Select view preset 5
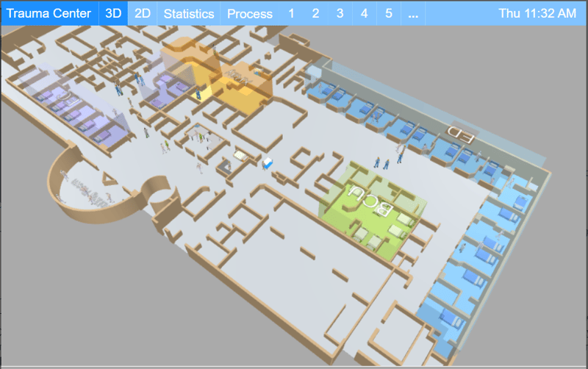Viewport: 588px width, 369px height. click(x=389, y=13)
